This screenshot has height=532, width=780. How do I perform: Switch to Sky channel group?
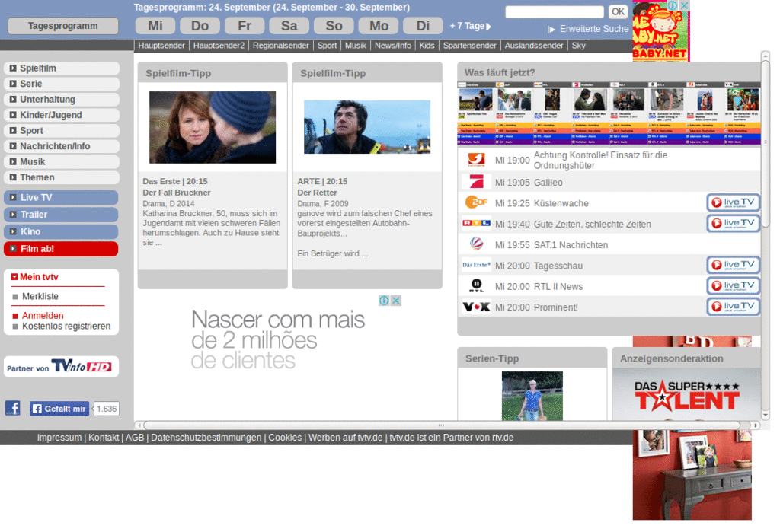579,45
